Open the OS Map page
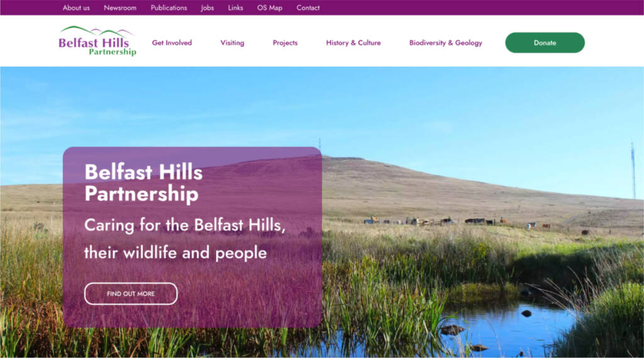The width and height of the screenshot is (644, 358). [270, 8]
